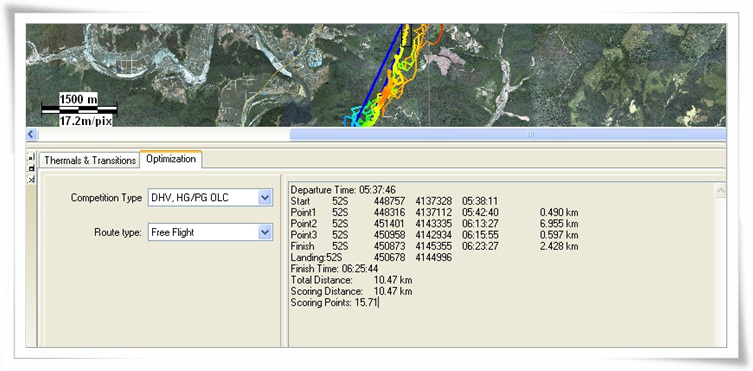This screenshot has width=753, height=371.
Task: Click the Scoring Points 15.71 line
Action: click(x=334, y=303)
